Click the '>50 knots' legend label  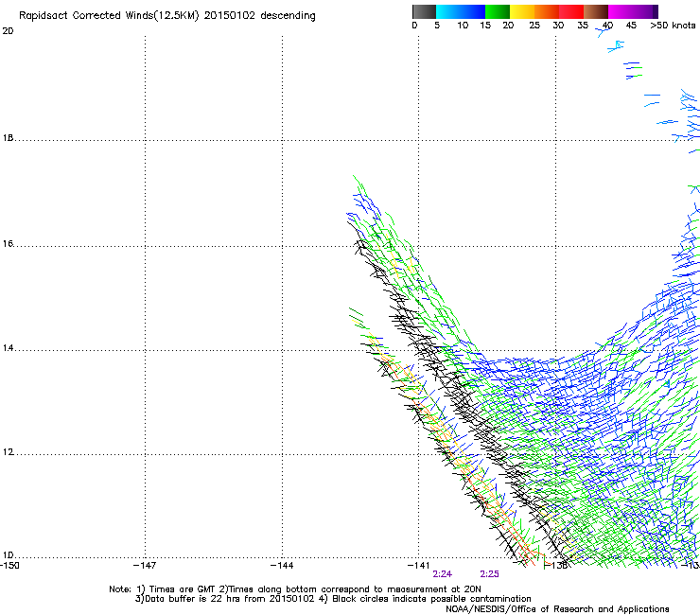coord(673,26)
